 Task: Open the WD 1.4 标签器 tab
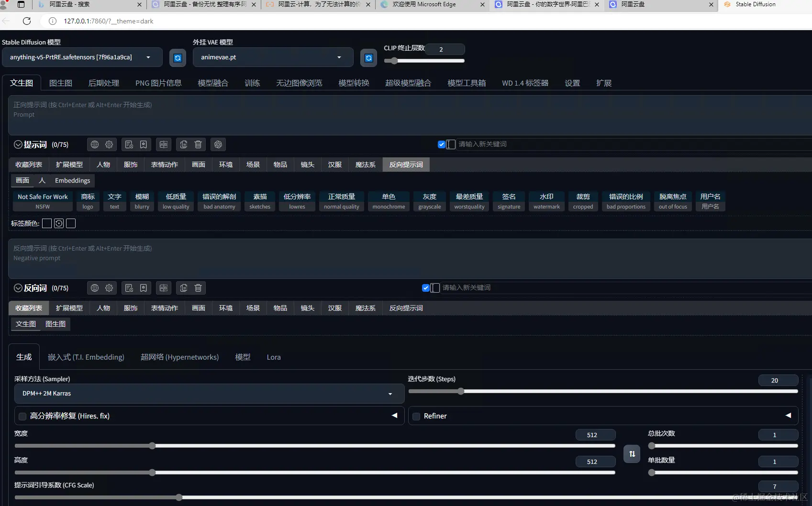525,83
